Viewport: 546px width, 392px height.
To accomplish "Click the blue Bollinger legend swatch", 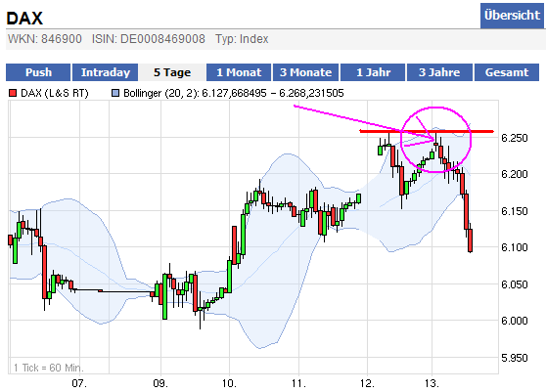I will (x=115, y=93).
